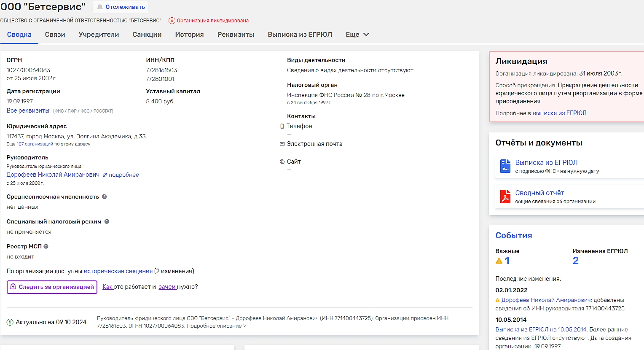Click the red PDF icon for Сводный отчёт
Screen dimensions: 644x350
(505, 197)
